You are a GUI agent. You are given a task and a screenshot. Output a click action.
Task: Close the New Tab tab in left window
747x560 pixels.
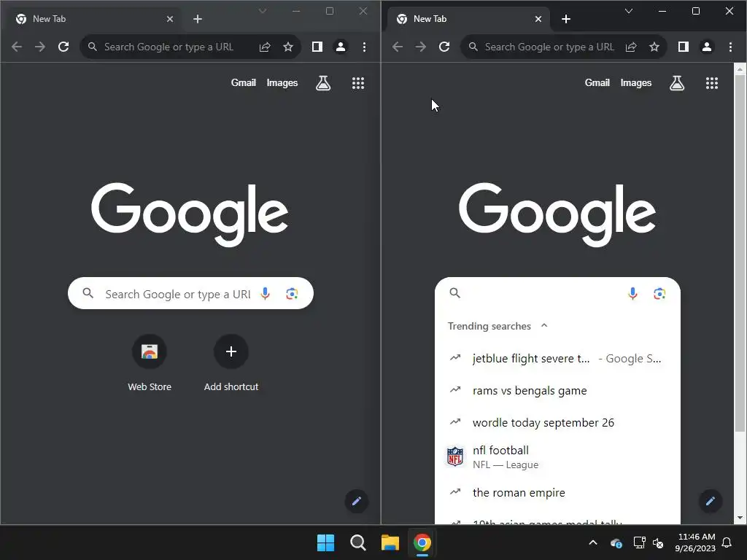[x=170, y=19]
